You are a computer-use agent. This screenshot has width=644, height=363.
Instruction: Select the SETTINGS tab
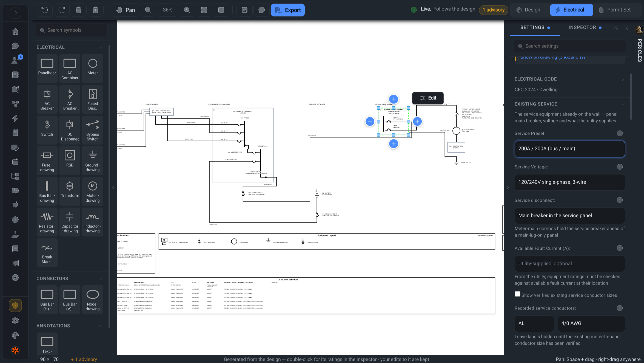point(535,27)
